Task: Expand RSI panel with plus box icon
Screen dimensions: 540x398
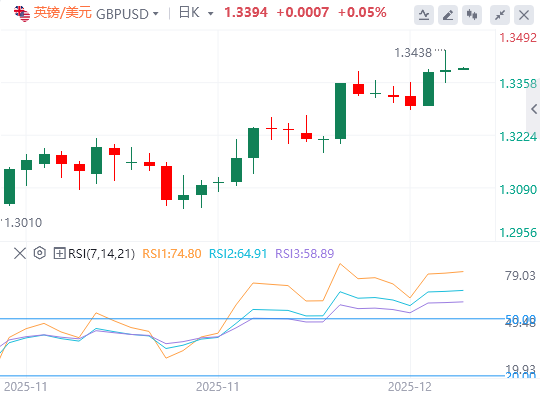Action: click(x=59, y=253)
